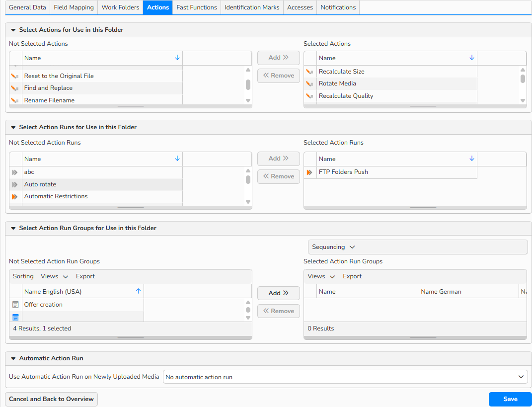
Task: Click Cancel and Back to Overview
Action: (51, 399)
